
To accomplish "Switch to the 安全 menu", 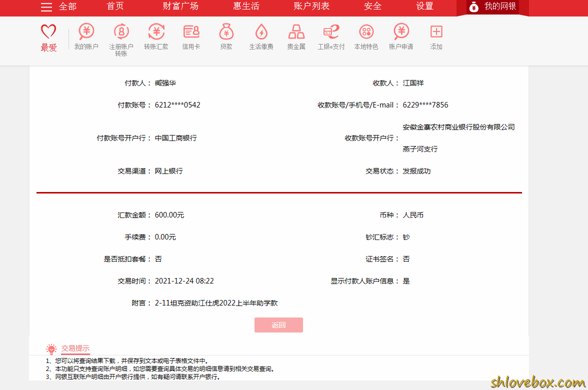I will (x=373, y=6).
